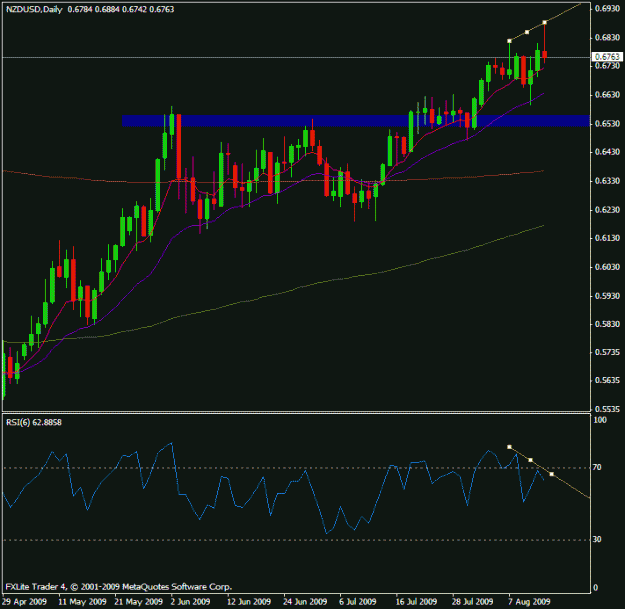Click the RSI oversold level 30 label
This screenshot has width=625, height=609.
pos(597,540)
